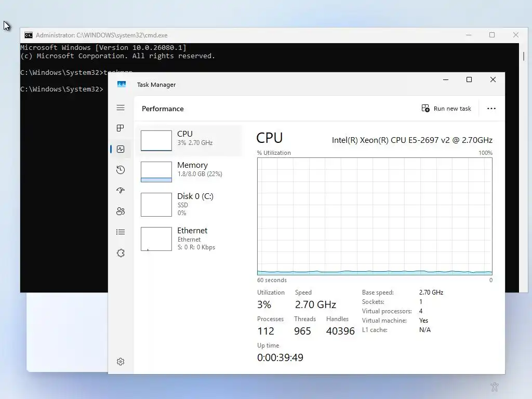Select Ethernet performance entry
This screenshot has width=532, height=399.
pos(189,239)
